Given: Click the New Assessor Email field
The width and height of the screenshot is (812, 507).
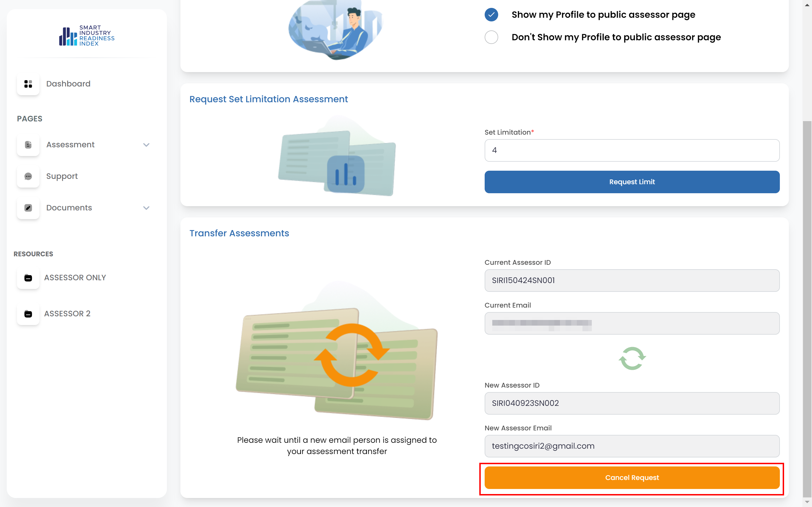Looking at the screenshot, I should pyautogui.click(x=632, y=446).
